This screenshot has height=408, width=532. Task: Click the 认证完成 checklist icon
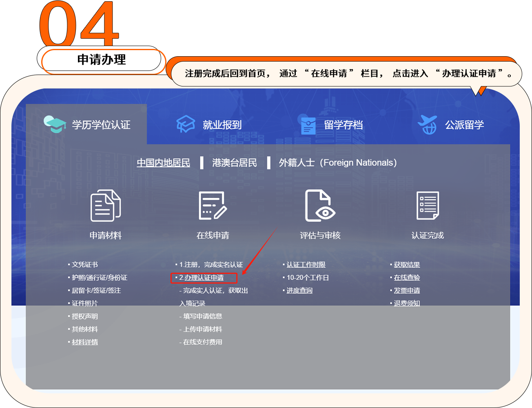tap(428, 205)
